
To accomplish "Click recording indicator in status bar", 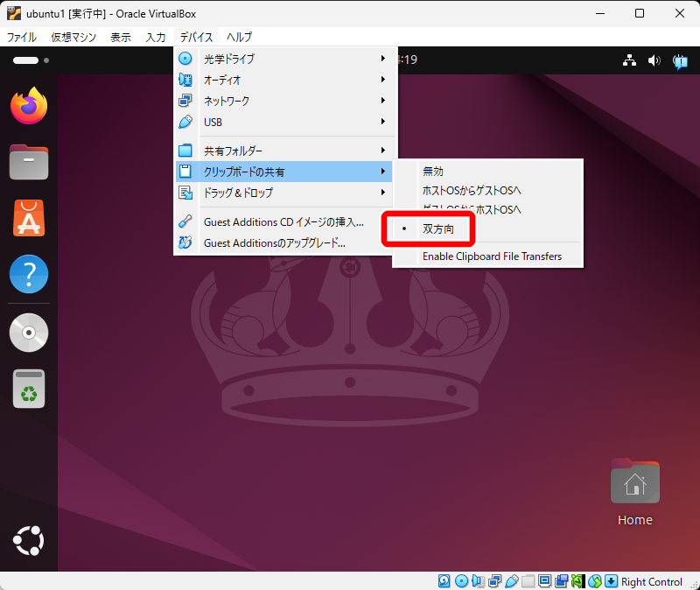I will coord(561,581).
